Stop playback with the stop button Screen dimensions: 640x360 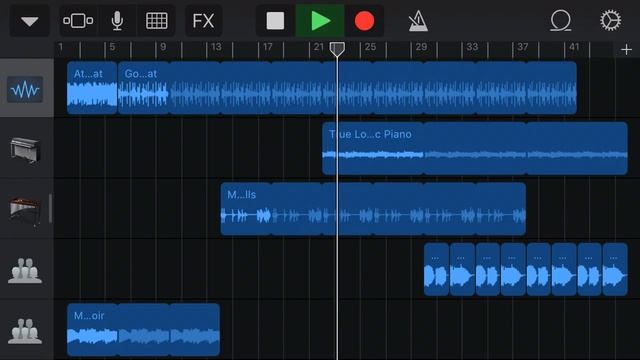[x=275, y=21]
